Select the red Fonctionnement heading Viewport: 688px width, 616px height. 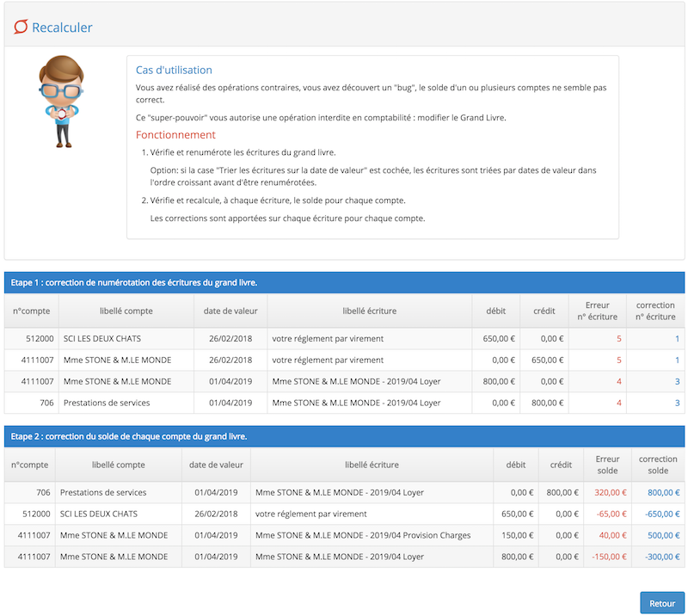(x=175, y=135)
